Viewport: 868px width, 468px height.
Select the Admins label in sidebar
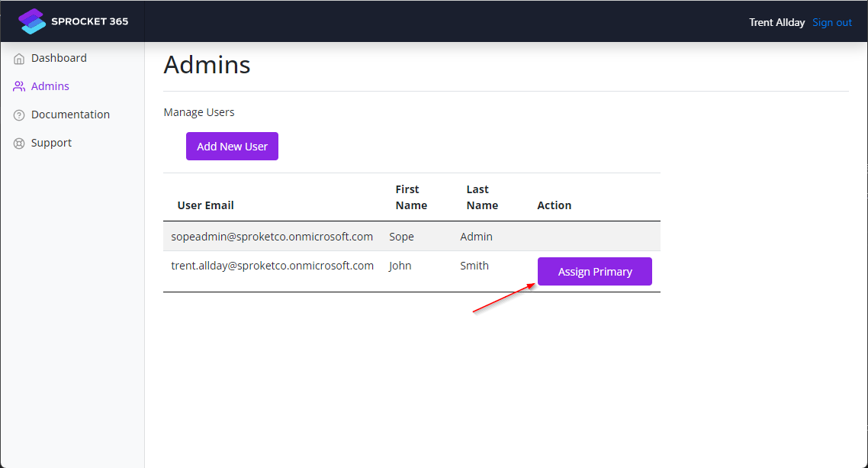coord(50,86)
